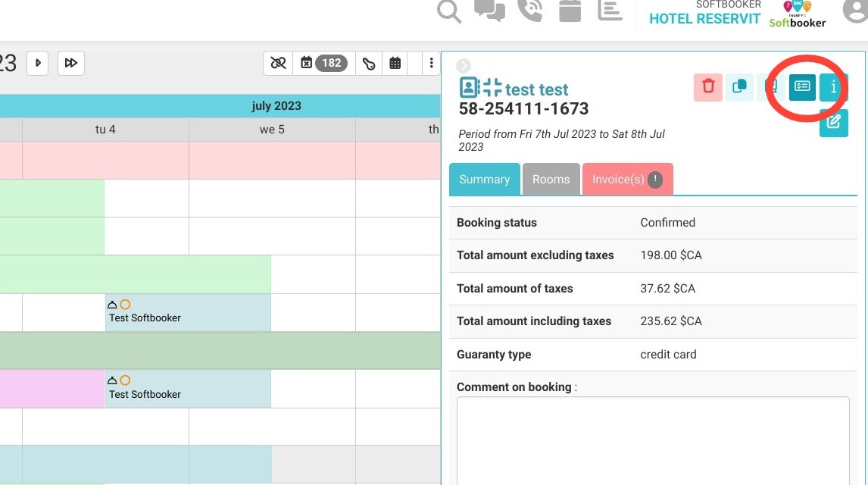Select the 37.62 $CA taxes amount

pos(667,289)
